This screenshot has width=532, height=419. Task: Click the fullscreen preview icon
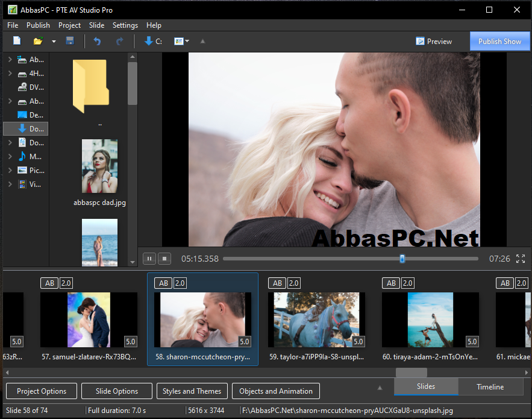(521, 259)
